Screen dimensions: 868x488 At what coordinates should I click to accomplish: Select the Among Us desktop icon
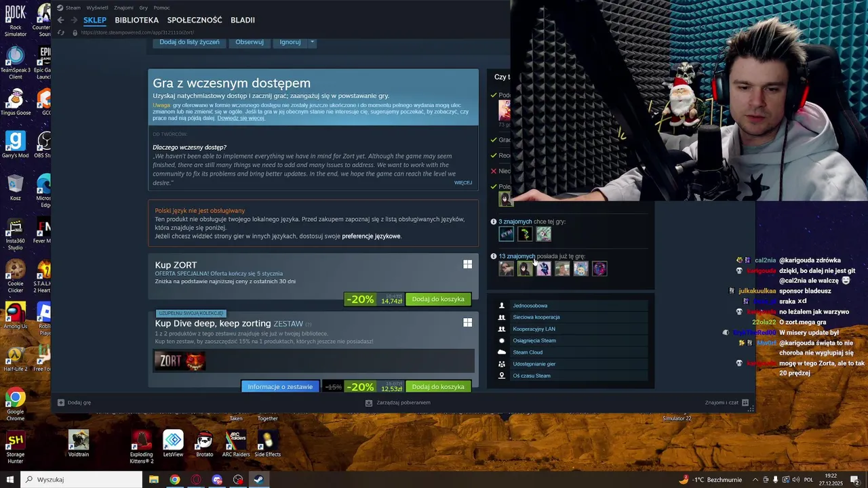pos(16,317)
